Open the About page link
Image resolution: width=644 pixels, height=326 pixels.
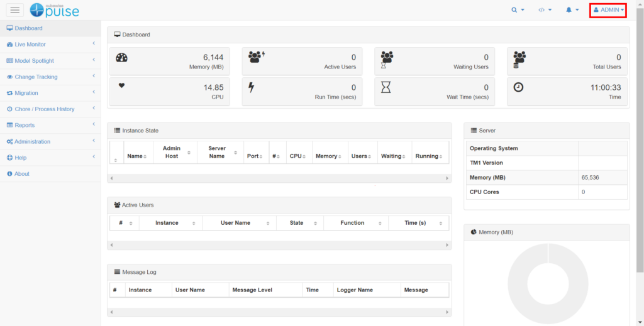21,174
